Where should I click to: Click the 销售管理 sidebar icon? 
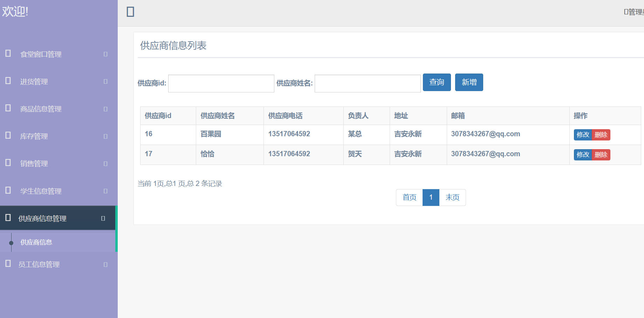8,163
